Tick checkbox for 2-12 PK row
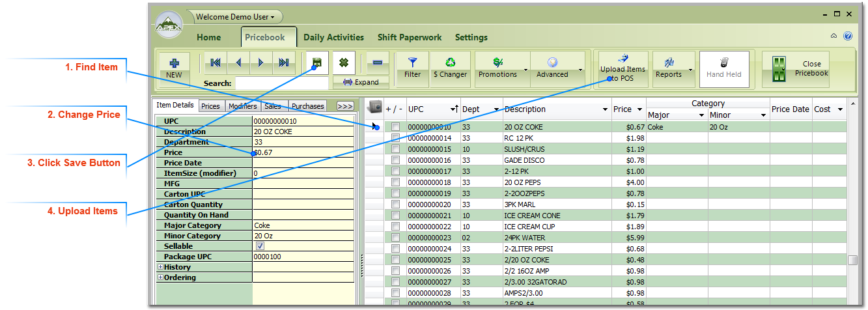The width and height of the screenshot is (868, 310). coord(395,171)
